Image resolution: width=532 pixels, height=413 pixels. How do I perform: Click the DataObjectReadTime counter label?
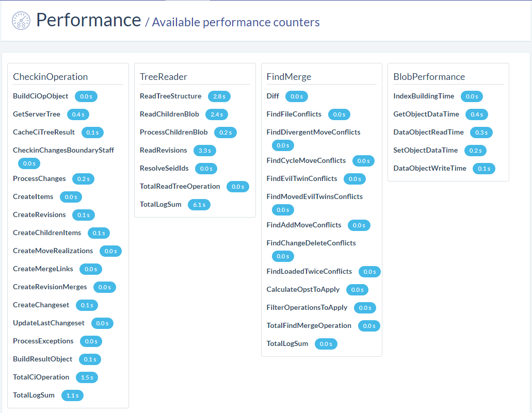428,132
